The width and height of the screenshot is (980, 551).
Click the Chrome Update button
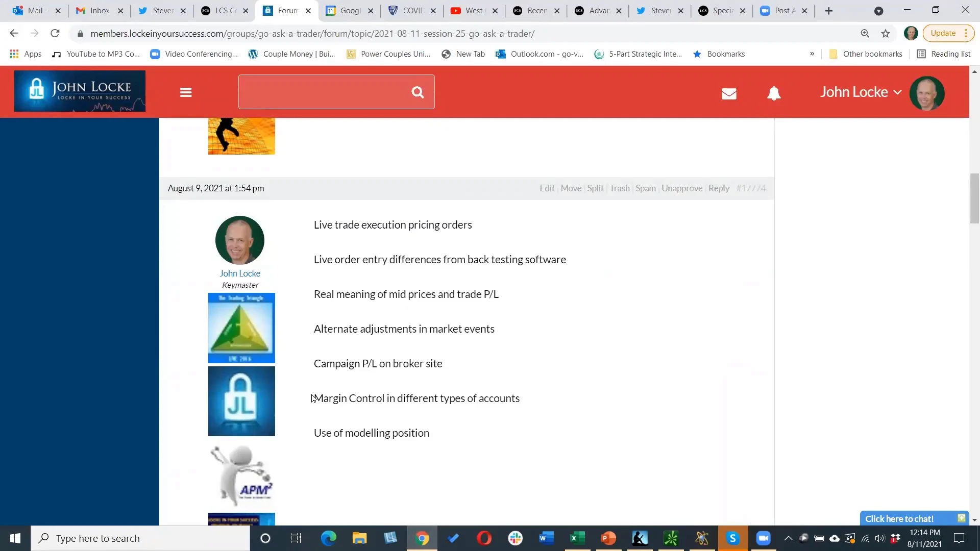click(x=948, y=33)
